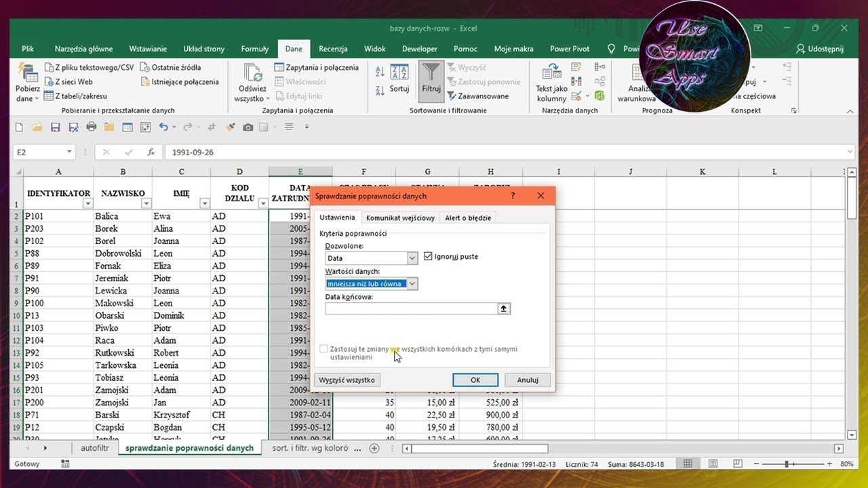Switch to Alert o błędzie tab
868x488 pixels.
pyautogui.click(x=468, y=218)
